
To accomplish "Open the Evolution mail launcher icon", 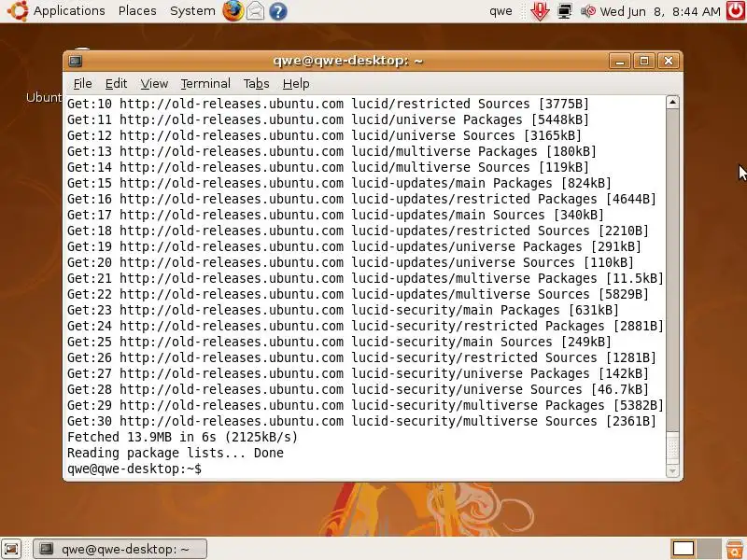I will [255, 10].
